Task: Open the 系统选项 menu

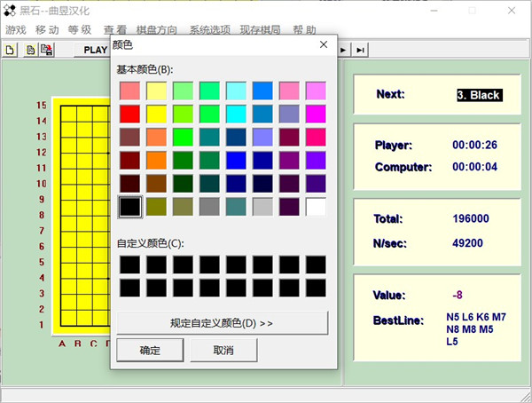Action: click(210, 29)
